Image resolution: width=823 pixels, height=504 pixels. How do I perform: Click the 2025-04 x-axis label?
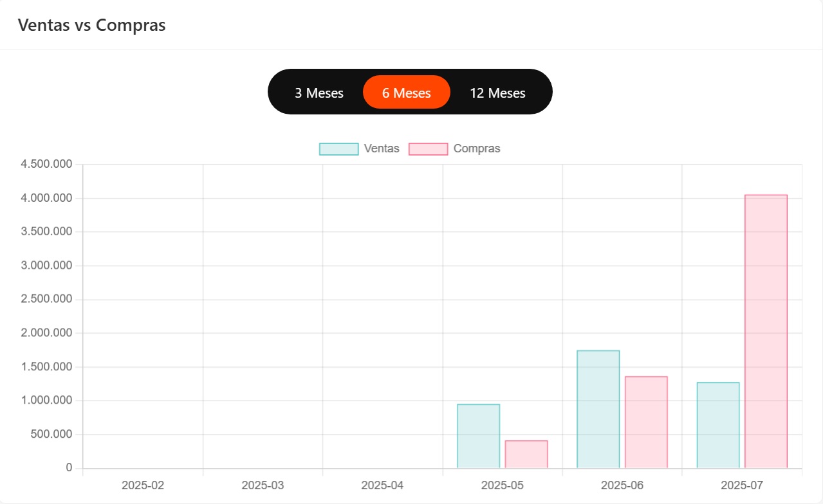[x=382, y=485]
